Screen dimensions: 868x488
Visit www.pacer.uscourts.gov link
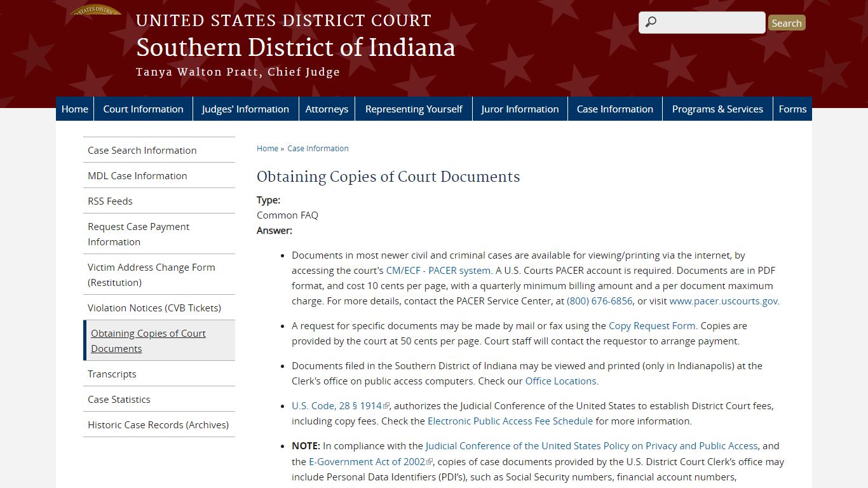pos(724,301)
